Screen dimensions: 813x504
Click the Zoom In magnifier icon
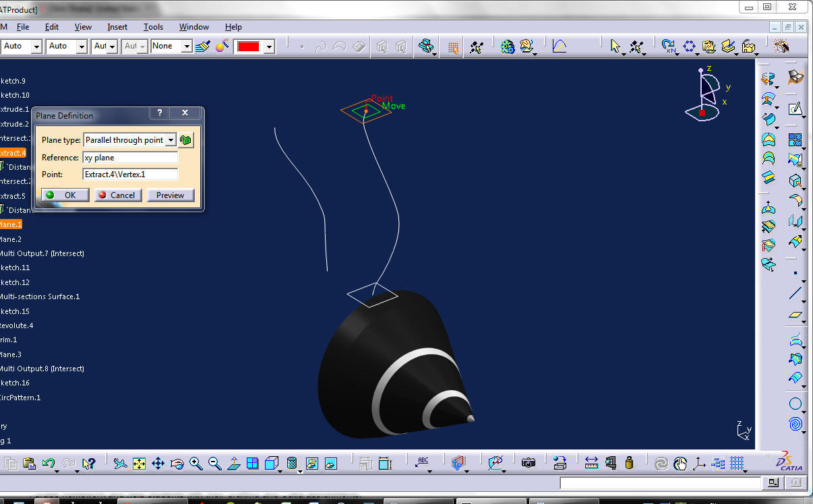[196, 463]
